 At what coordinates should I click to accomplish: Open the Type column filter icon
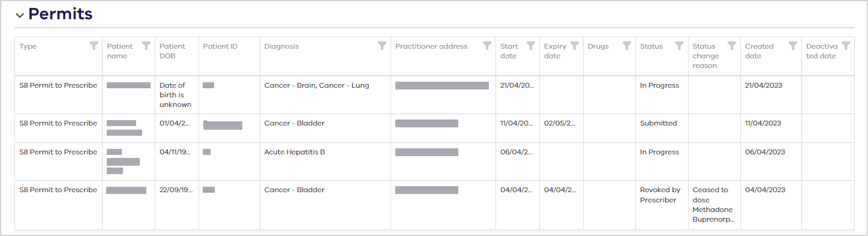pyautogui.click(x=94, y=46)
